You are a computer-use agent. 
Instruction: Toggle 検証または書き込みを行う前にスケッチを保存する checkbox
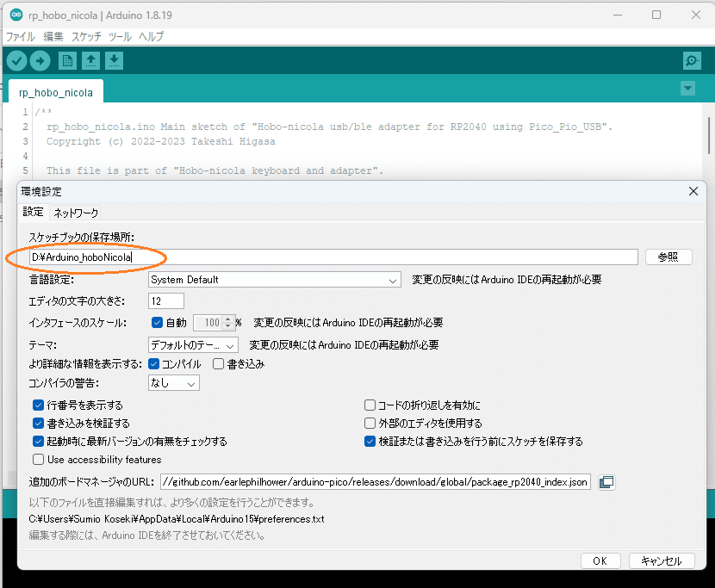pyautogui.click(x=370, y=442)
